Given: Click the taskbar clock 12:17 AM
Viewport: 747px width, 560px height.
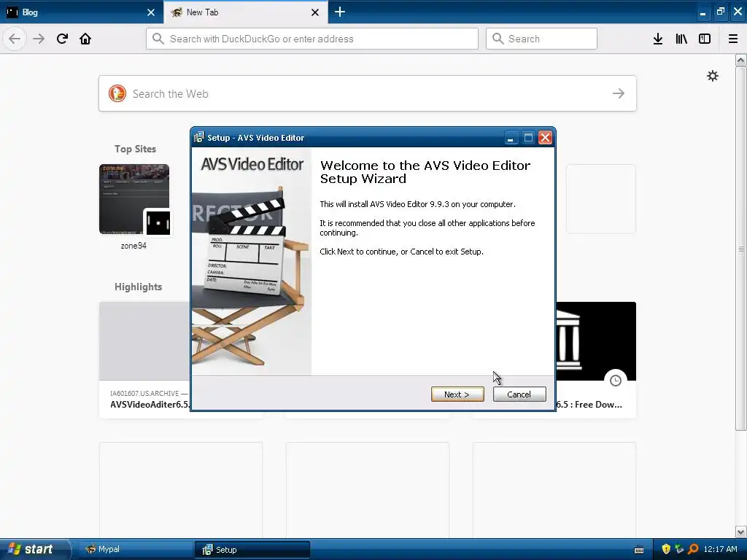Looking at the screenshot, I should pyautogui.click(x=720, y=549).
